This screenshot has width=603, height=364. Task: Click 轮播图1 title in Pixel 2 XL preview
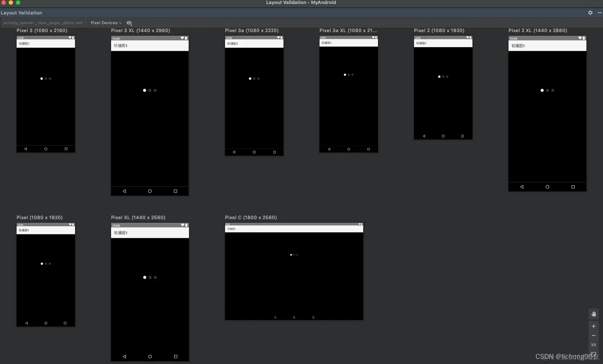click(518, 46)
